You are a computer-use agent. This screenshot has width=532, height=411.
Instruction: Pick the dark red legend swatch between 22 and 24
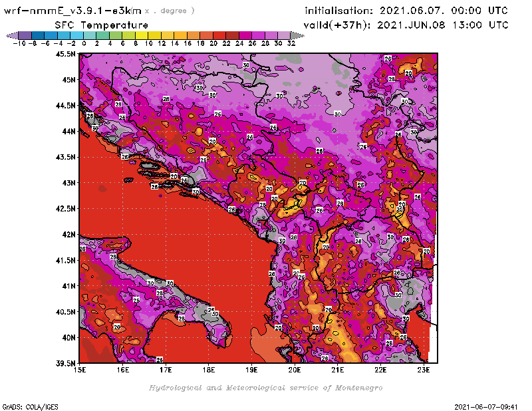click(x=232, y=35)
